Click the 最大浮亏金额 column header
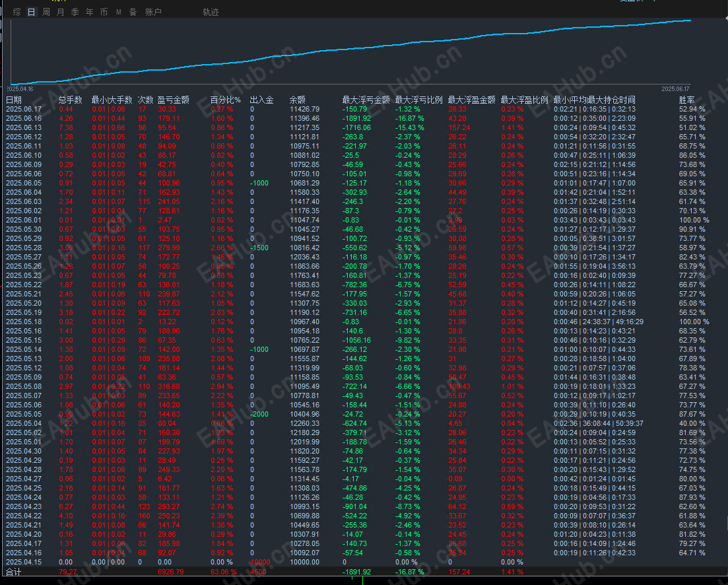 coord(366,100)
